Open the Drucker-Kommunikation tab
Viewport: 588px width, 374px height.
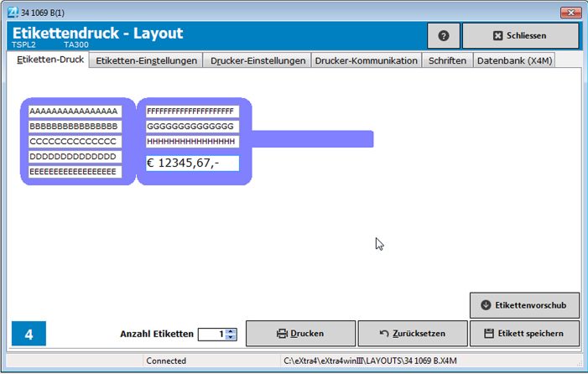[367, 60]
